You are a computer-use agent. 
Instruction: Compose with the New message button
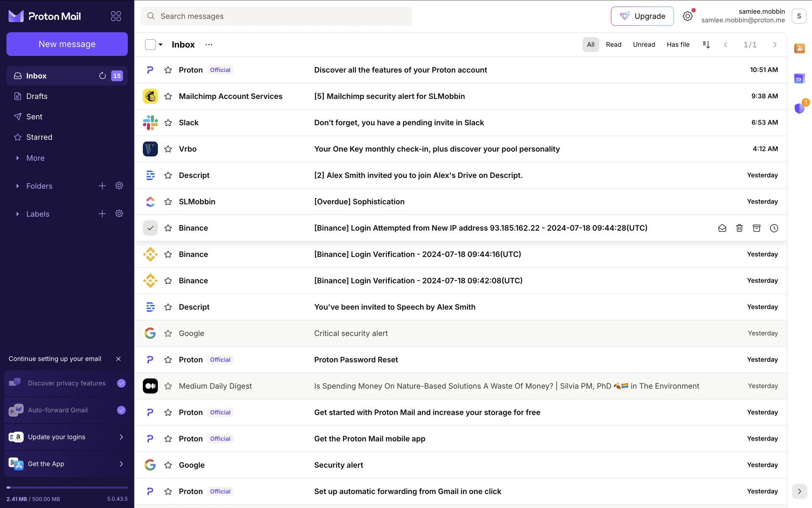coord(67,44)
